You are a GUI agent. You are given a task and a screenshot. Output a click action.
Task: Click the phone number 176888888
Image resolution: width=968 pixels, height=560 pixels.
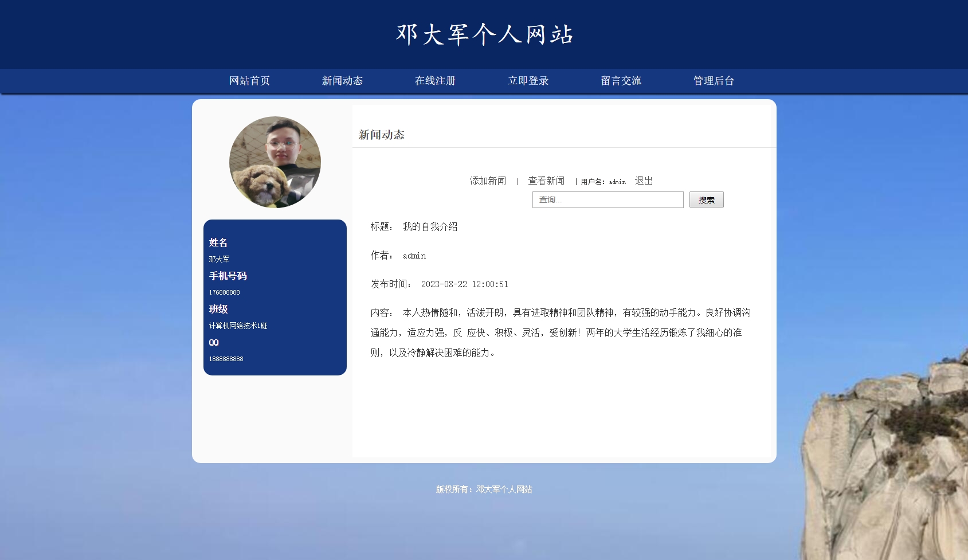click(224, 292)
